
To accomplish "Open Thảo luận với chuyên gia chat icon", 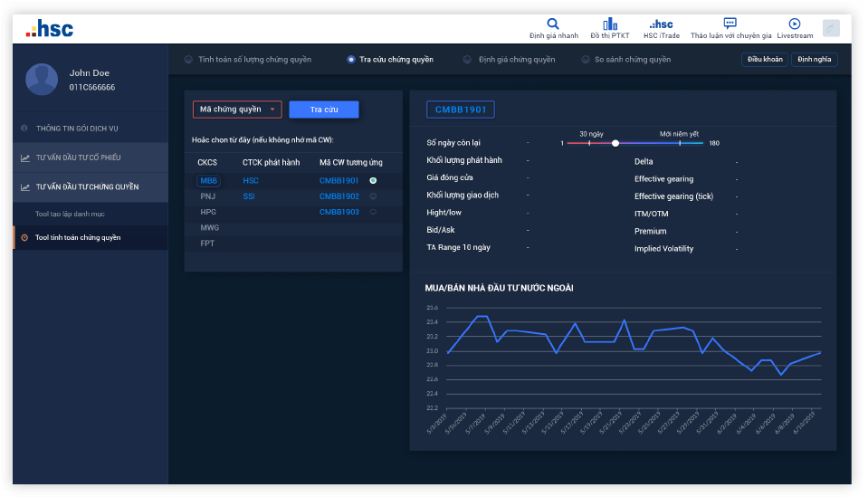I will [730, 24].
